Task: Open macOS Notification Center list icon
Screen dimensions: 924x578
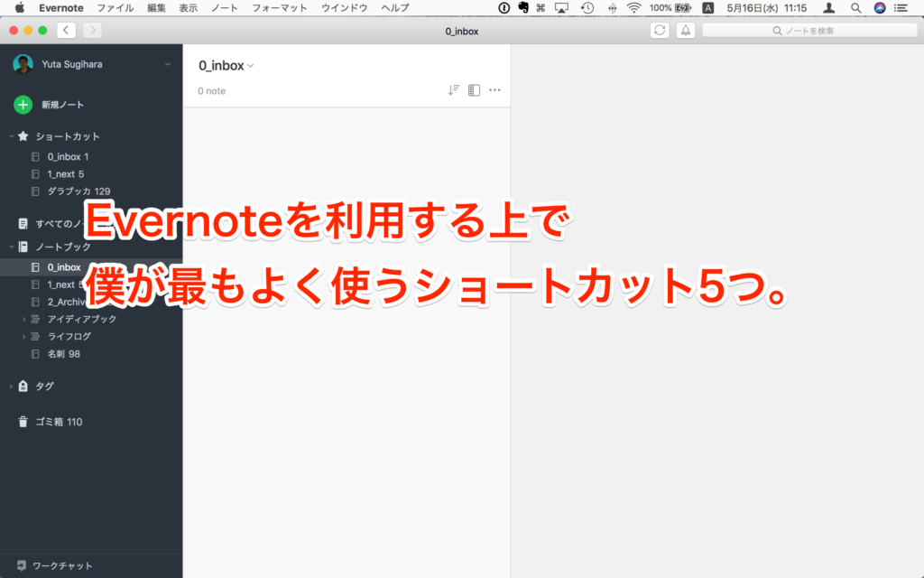Action: click(901, 7)
